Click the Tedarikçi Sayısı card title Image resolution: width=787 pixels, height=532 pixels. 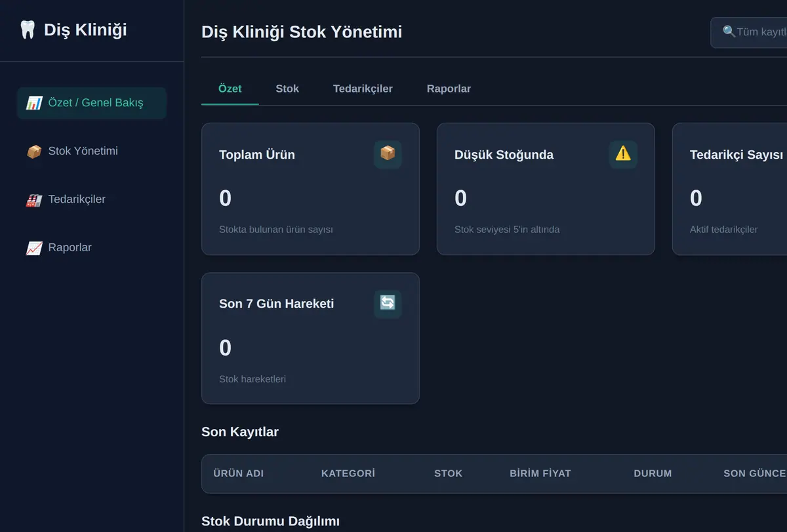tap(737, 155)
